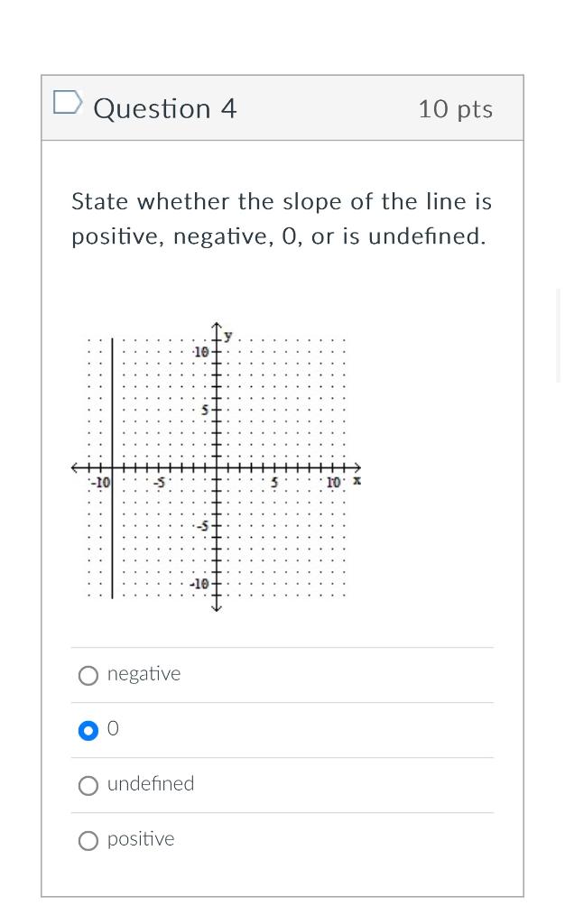This screenshot has height=924, width=565.
Task: Select the positive answer option
Action: click(x=88, y=840)
